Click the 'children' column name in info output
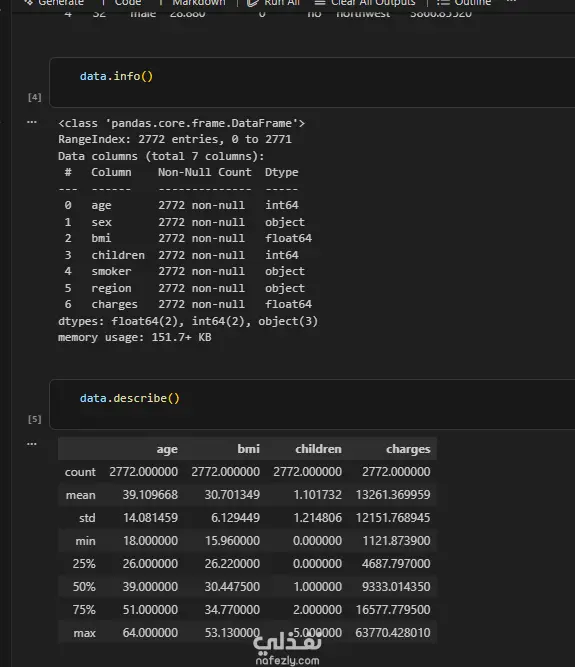Image resolution: width=575 pixels, height=667 pixels. [x=118, y=255]
